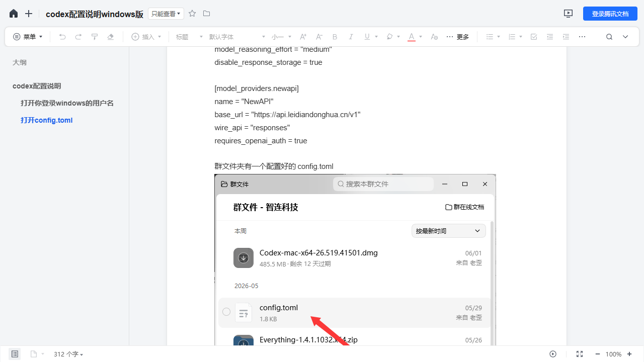Insert a bulleted list
Viewport: 644px width, 362px height.
pyautogui.click(x=490, y=37)
